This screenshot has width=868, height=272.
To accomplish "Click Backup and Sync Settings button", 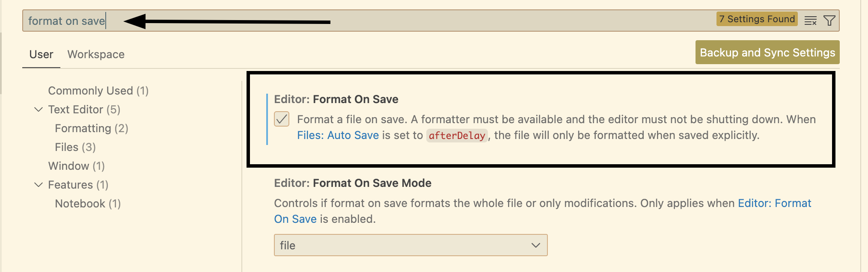I will tap(767, 52).
